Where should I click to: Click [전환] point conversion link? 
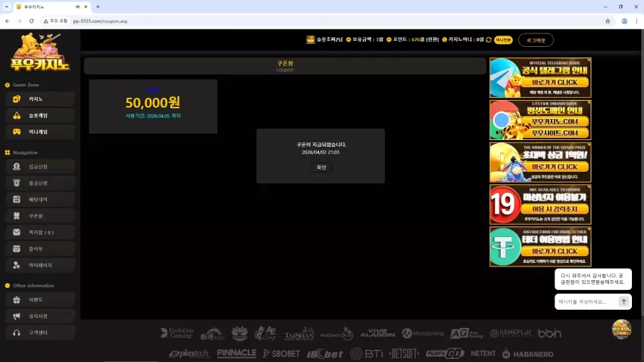(x=432, y=39)
